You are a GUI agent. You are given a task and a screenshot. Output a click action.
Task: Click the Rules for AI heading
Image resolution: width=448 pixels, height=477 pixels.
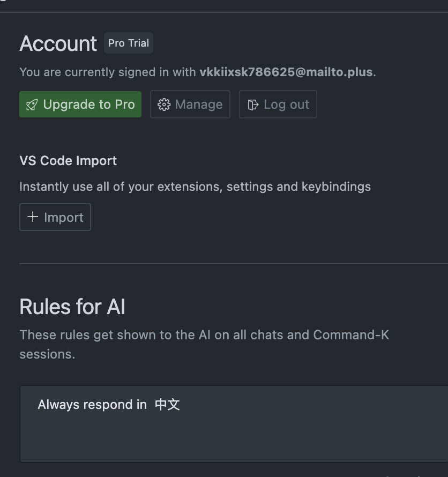72,307
